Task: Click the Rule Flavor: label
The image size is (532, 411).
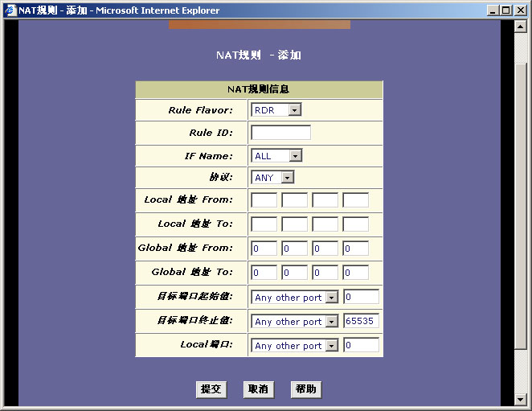Action: tap(201, 110)
